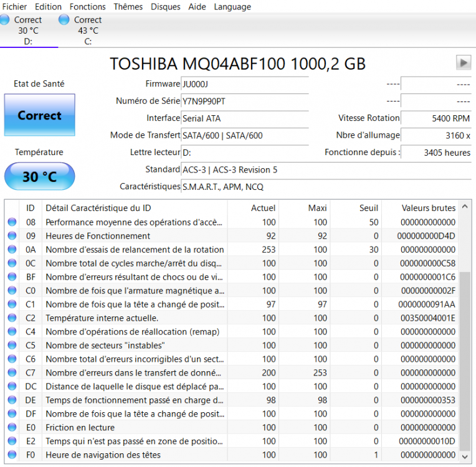Click status orb of attribute C7 row
Image resolution: width=476 pixels, height=467 pixels.
pos(12,372)
